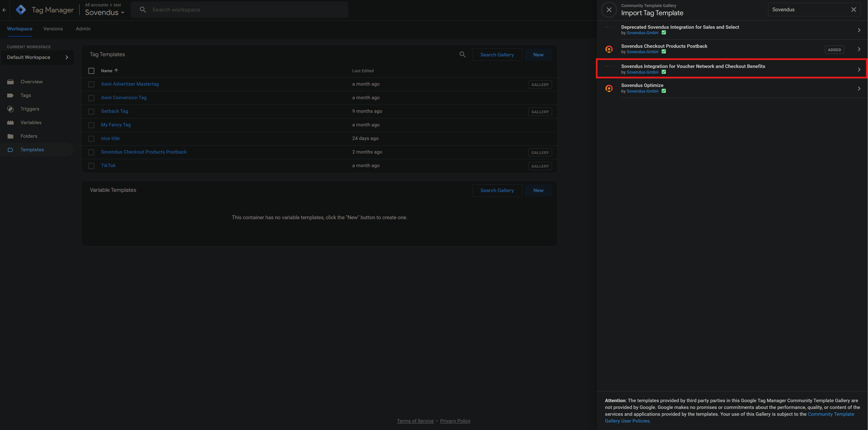
Task: Switch to the Admin tab
Action: [83, 29]
